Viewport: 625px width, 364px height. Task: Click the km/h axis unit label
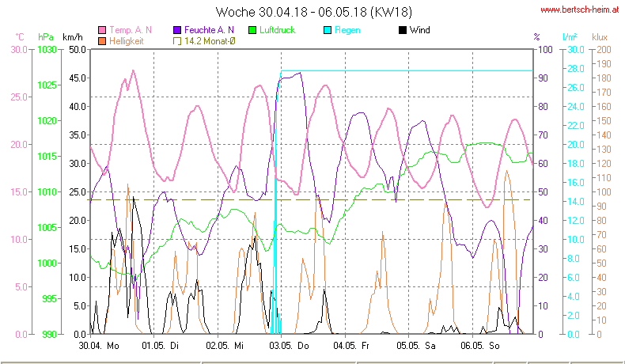point(72,37)
